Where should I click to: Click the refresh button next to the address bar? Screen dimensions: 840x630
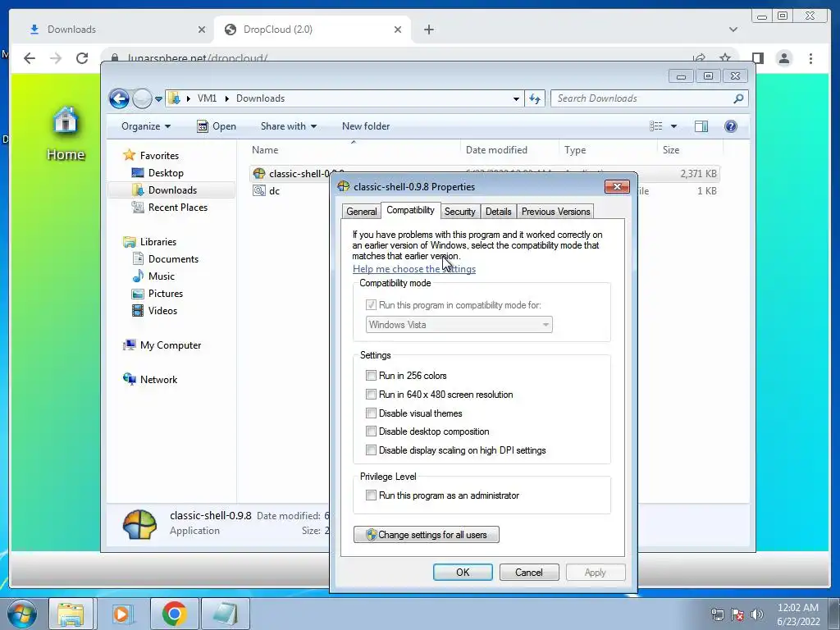point(535,98)
